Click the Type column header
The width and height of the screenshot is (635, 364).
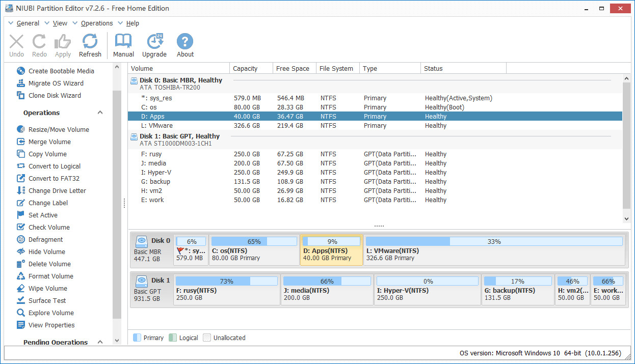coord(390,68)
